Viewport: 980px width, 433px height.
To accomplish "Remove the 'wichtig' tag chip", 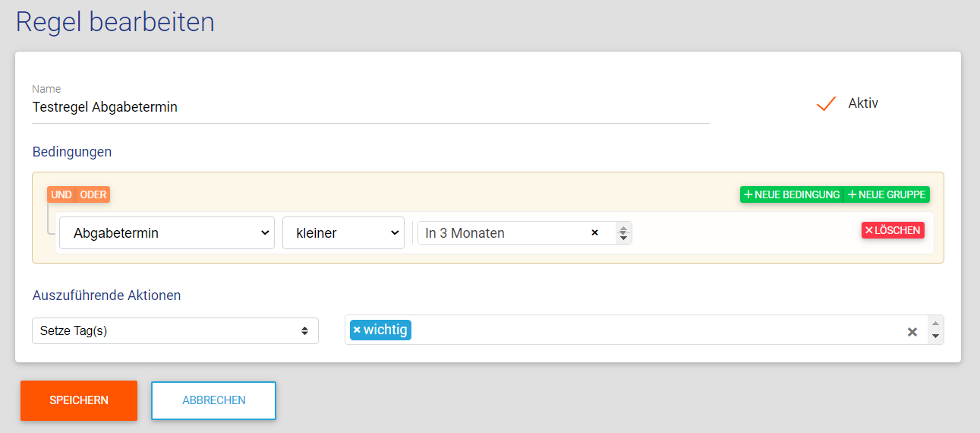I will pos(357,330).
